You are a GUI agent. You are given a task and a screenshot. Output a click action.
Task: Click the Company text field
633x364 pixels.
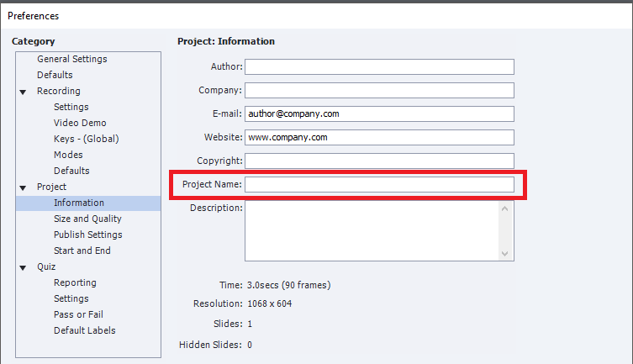pos(379,90)
